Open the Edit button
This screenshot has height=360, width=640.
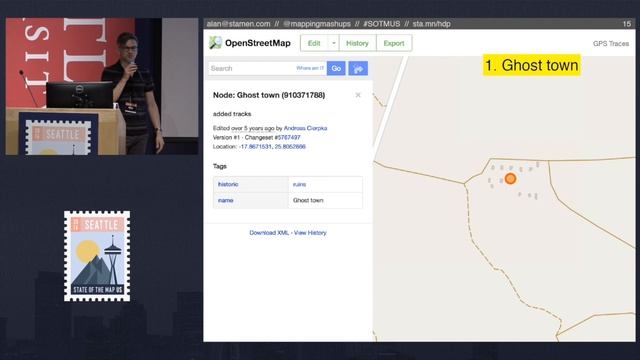(x=314, y=43)
